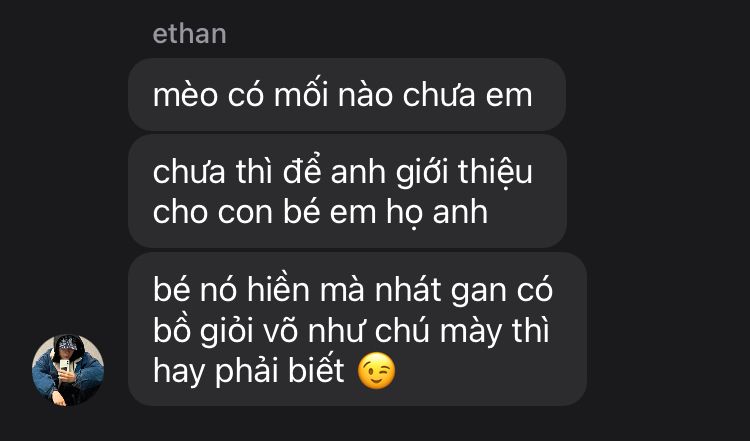This screenshot has height=441, width=750.
Task: Select the message starting 'chưa thì để anh'
Action: click(x=347, y=191)
